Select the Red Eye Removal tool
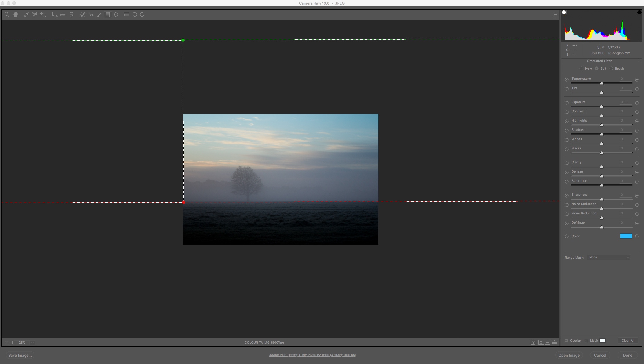644x364 pixels. point(91,15)
